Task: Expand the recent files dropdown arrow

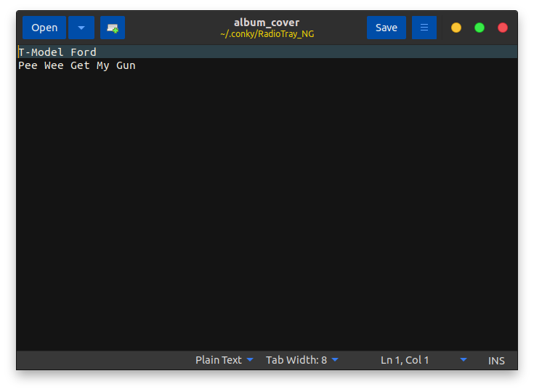Action: (81, 28)
